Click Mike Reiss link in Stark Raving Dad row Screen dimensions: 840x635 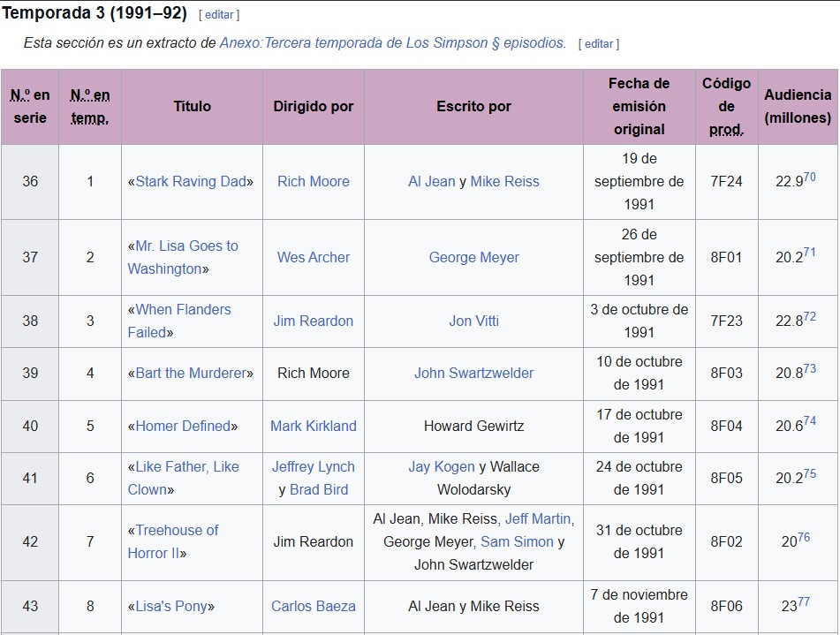(x=504, y=182)
